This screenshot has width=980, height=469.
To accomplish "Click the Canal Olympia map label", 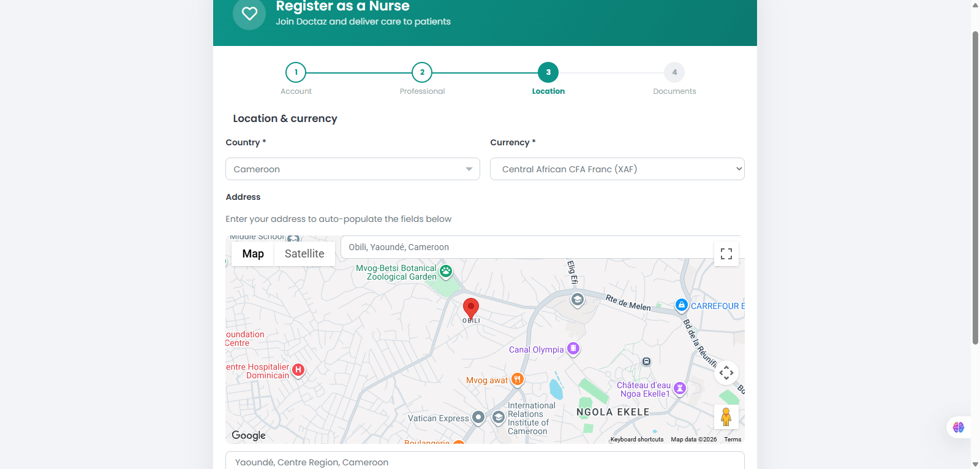I will pos(536,349).
